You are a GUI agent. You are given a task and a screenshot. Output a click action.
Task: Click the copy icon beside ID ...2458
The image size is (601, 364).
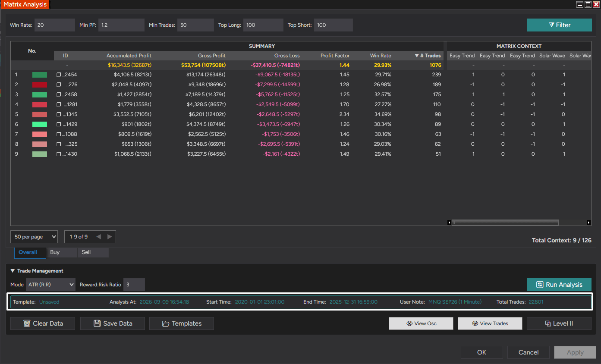(59, 94)
